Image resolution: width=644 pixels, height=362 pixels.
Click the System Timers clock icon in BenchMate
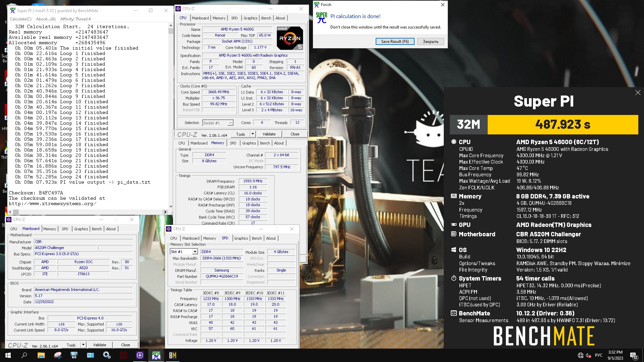coord(453,278)
